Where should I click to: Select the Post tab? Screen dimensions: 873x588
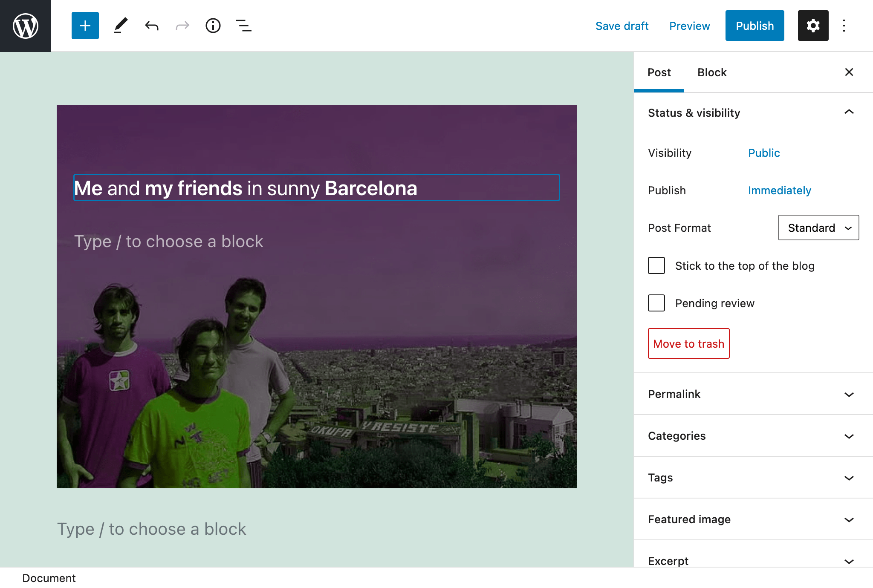(x=659, y=72)
